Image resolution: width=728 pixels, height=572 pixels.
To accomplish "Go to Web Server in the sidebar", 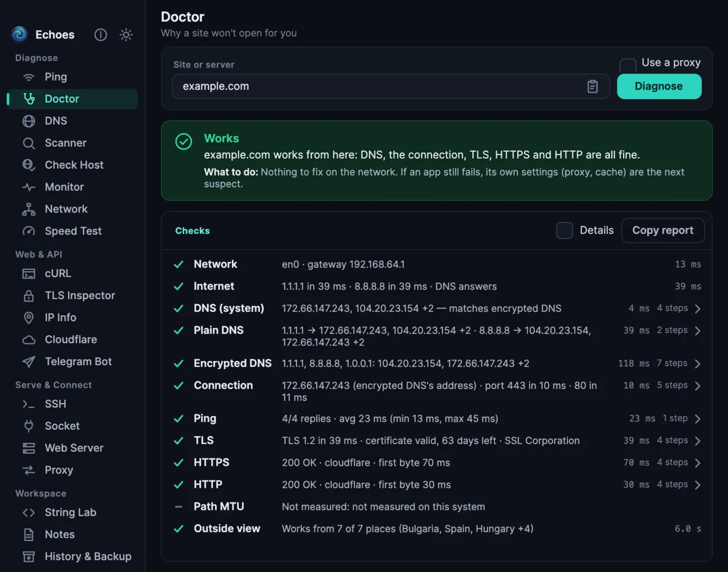I will click(72, 448).
